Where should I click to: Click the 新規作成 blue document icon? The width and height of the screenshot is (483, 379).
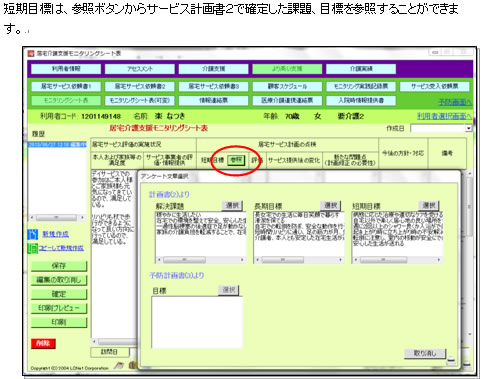point(33,234)
